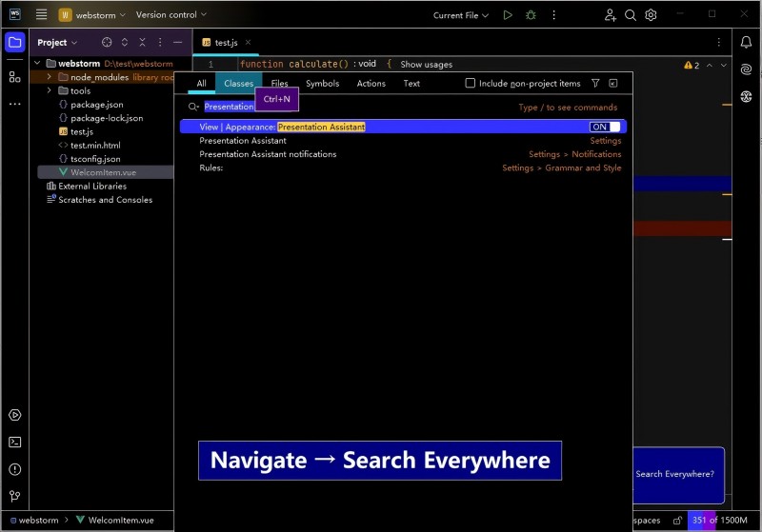
Task: Open the Terminal tool window icon
Action: tap(15, 443)
